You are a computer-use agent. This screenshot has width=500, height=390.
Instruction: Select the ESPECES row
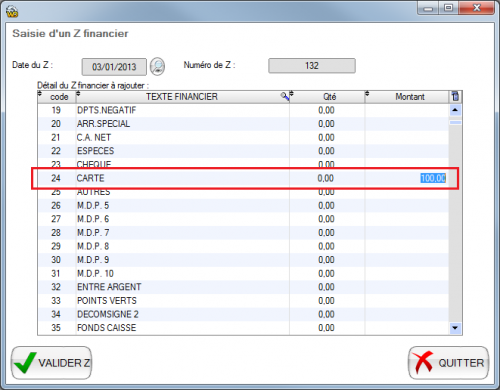pyautogui.click(x=243, y=151)
